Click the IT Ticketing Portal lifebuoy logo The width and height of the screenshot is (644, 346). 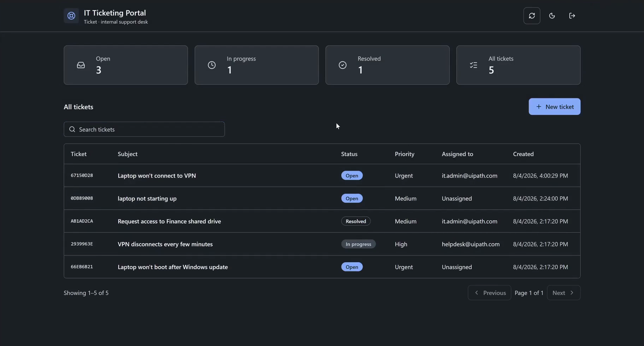coord(71,16)
